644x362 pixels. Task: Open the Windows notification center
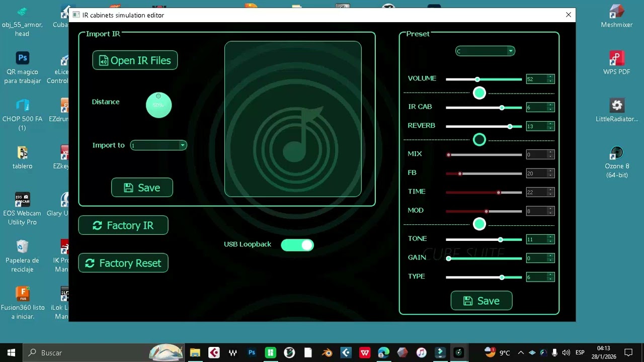[628, 352]
